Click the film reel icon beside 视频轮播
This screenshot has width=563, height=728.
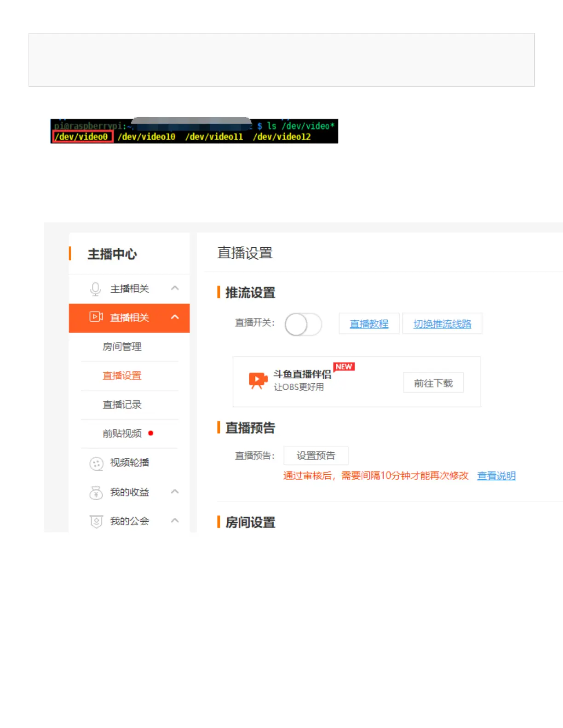click(96, 464)
